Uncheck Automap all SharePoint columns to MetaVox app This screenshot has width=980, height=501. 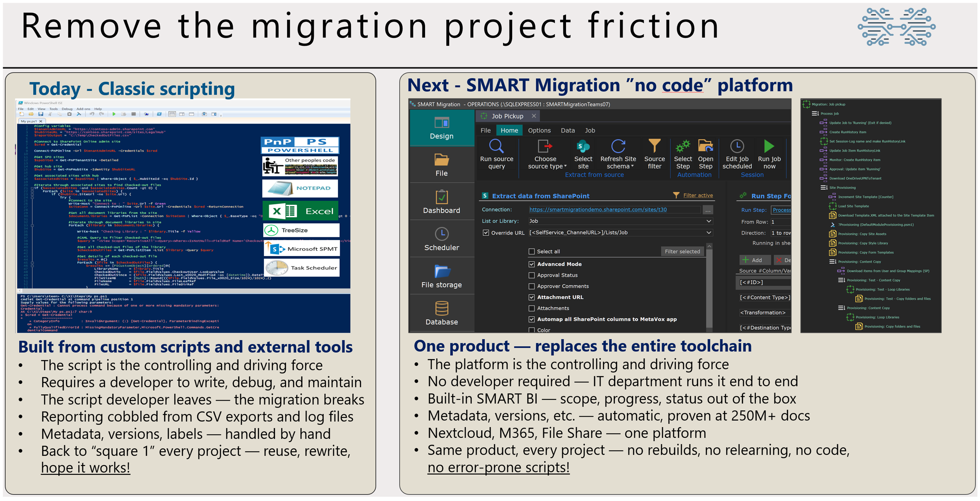[x=531, y=319]
